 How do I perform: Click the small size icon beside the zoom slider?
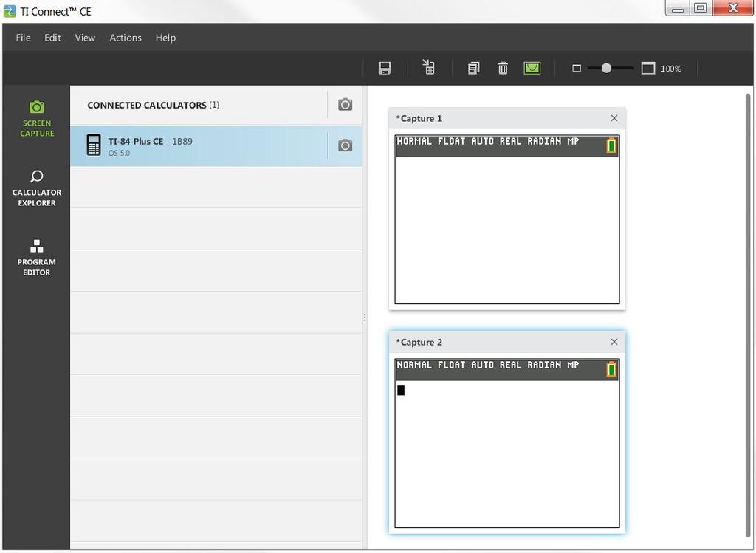576,69
